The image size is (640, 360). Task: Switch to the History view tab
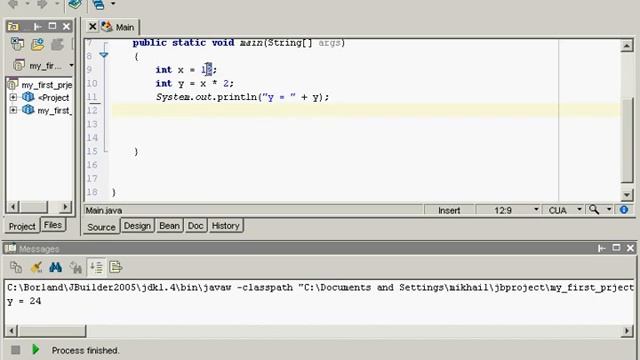coord(225,226)
